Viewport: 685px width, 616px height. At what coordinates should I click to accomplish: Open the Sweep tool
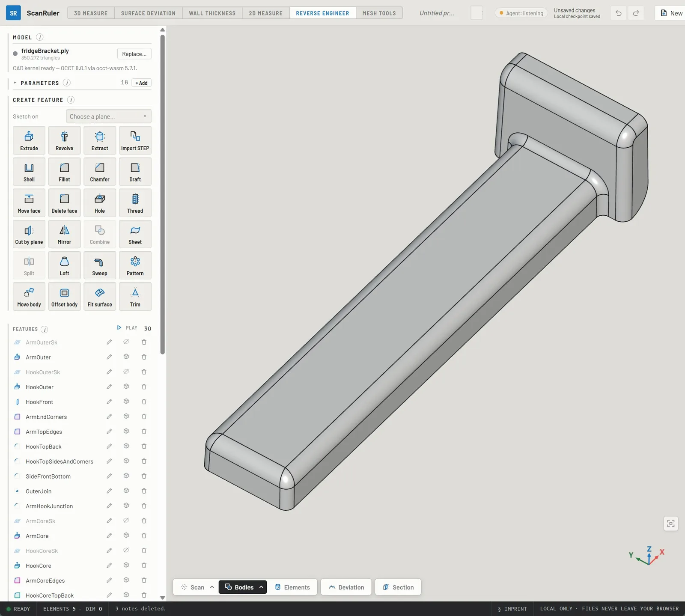100,265
